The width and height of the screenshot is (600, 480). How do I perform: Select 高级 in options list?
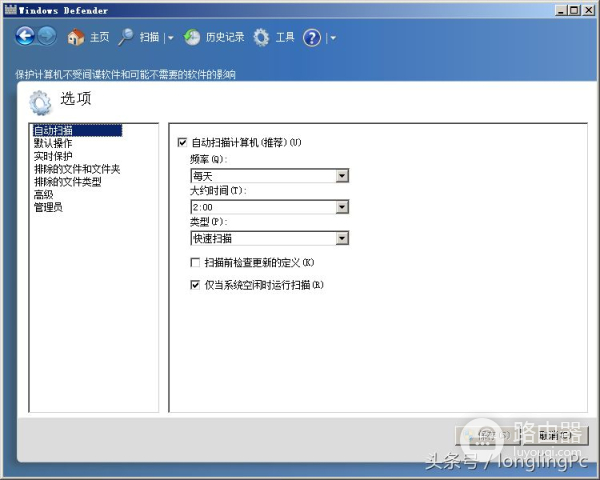(43, 194)
